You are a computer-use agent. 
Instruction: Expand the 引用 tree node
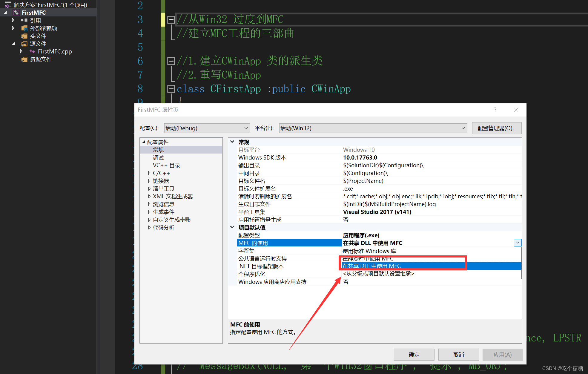point(13,20)
